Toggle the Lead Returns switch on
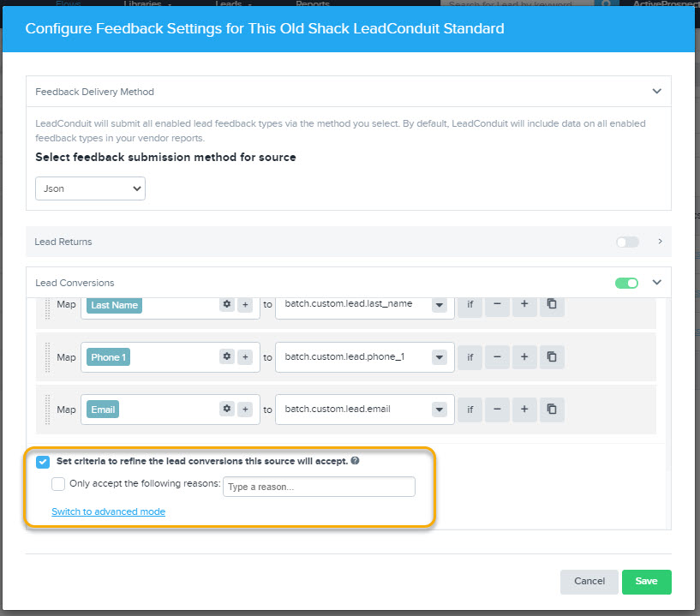700x616 pixels. pos(627,242)
